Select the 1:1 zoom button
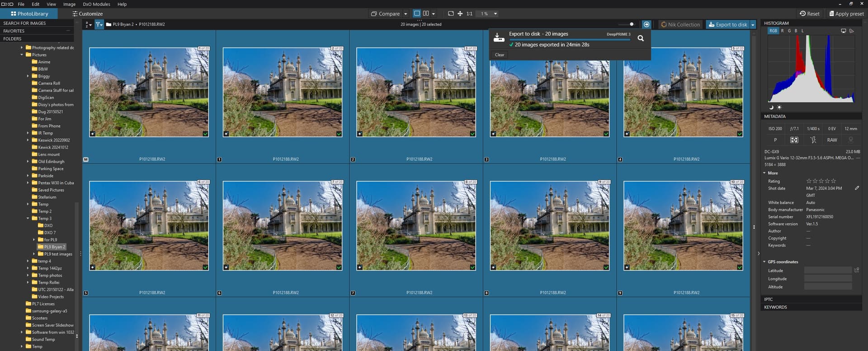This screenshot has width=868, height=351. (x=469, y=14)
